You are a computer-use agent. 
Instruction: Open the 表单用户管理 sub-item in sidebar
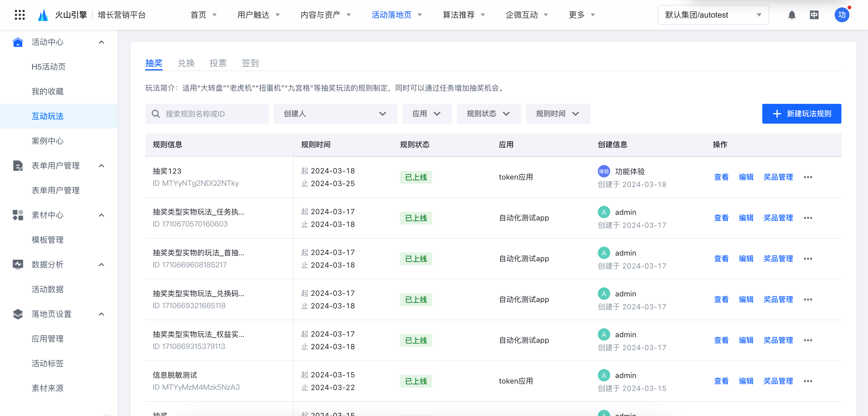tap(56, 190)
